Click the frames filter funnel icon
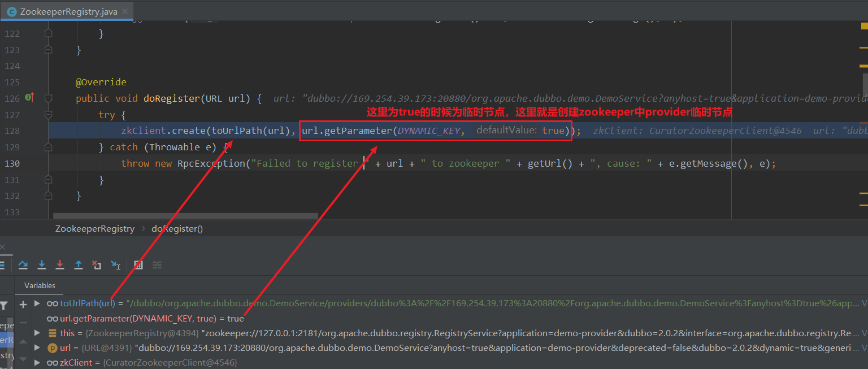 pyautogui.click(x=4, y=306)
